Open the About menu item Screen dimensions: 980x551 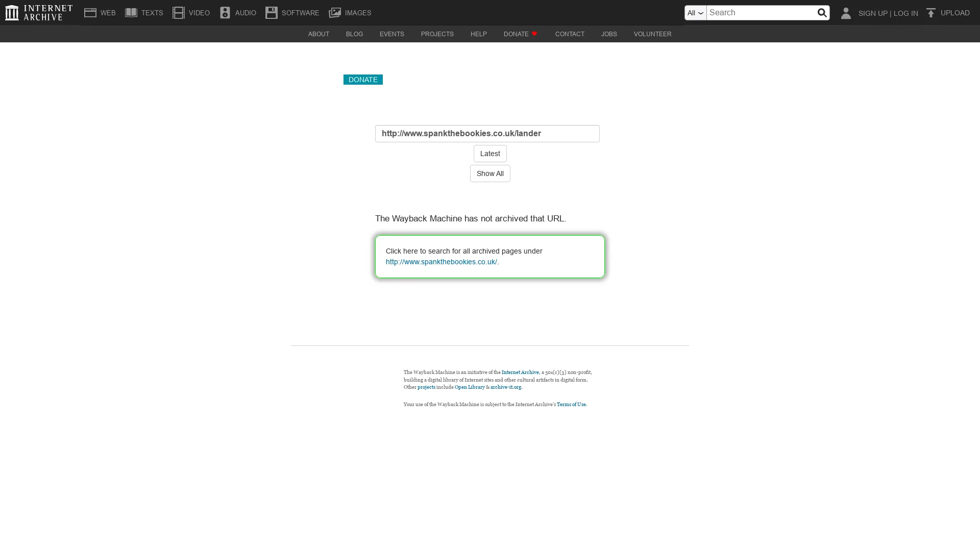pos(318,34)
